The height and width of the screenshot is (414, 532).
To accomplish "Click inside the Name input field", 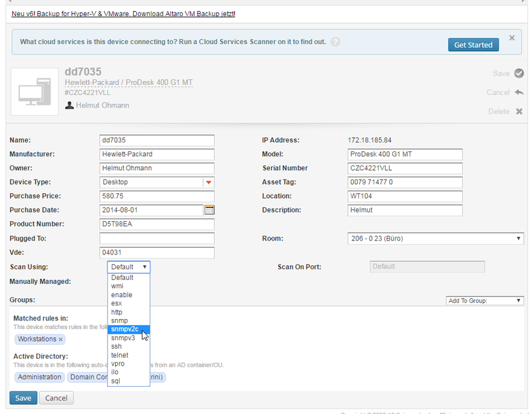I will tap(156, 140).
